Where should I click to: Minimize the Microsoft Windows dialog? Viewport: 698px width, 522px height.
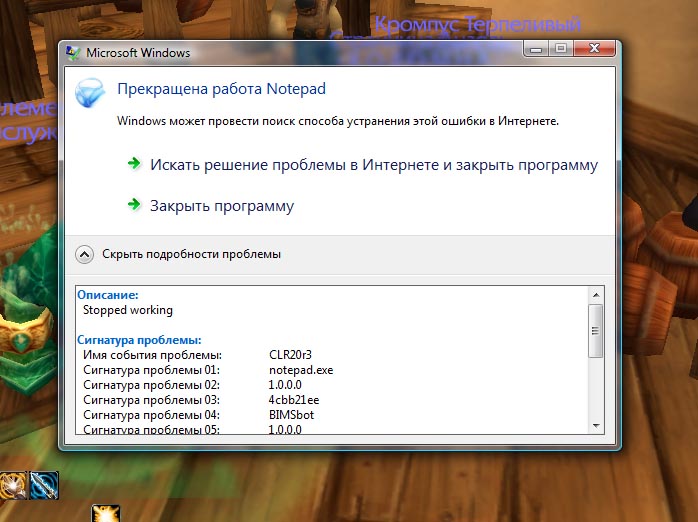pyautogui.click(x=536, y=49)
